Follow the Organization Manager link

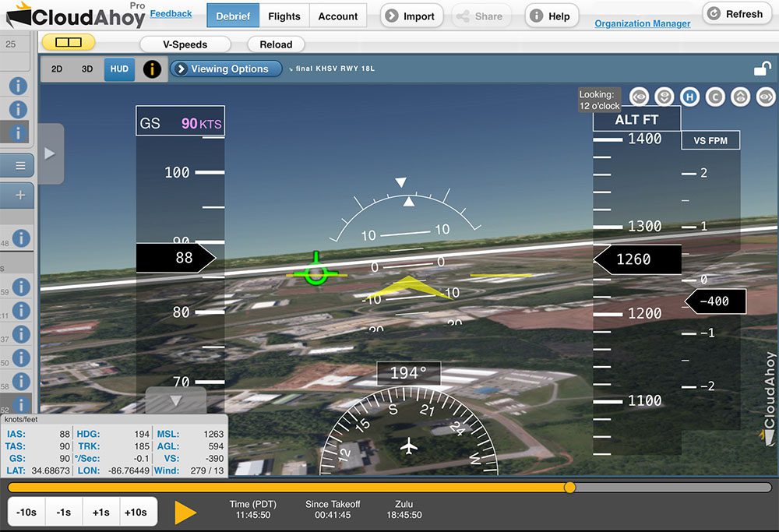[x=643, y=23]
